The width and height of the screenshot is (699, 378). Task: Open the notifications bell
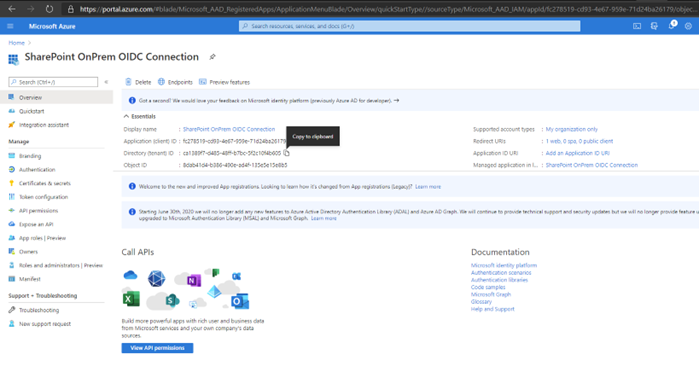click(671, 26)
